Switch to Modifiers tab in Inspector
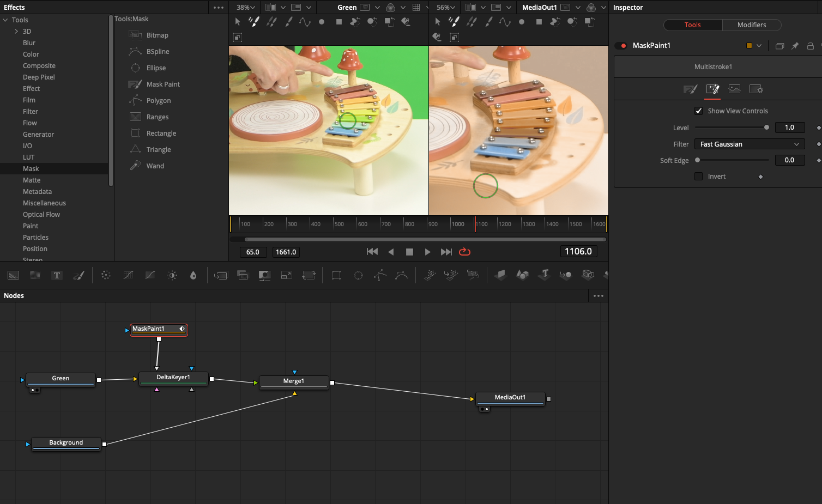The width and height of the screenshot is (822, 504). pos(752,25)
